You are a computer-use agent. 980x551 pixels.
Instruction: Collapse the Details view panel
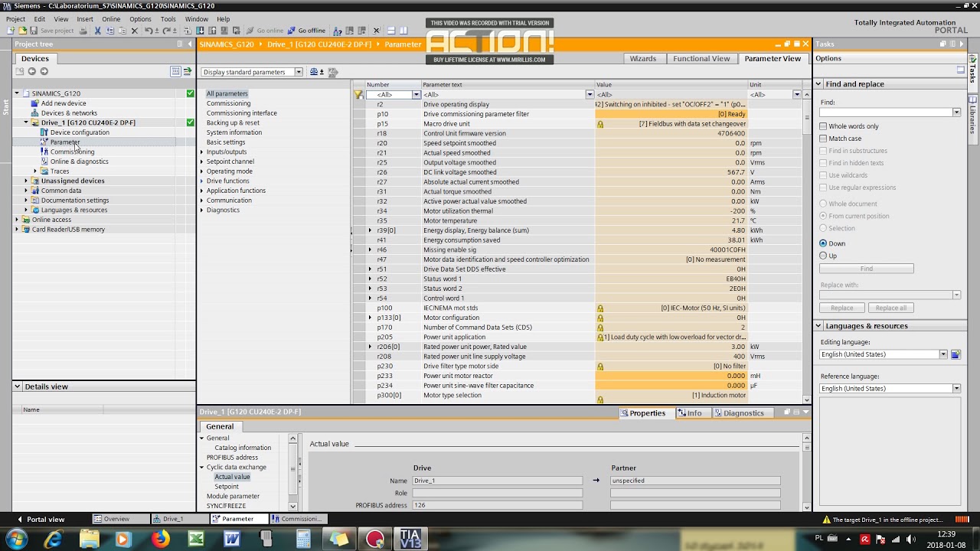(x=17, y=386)
